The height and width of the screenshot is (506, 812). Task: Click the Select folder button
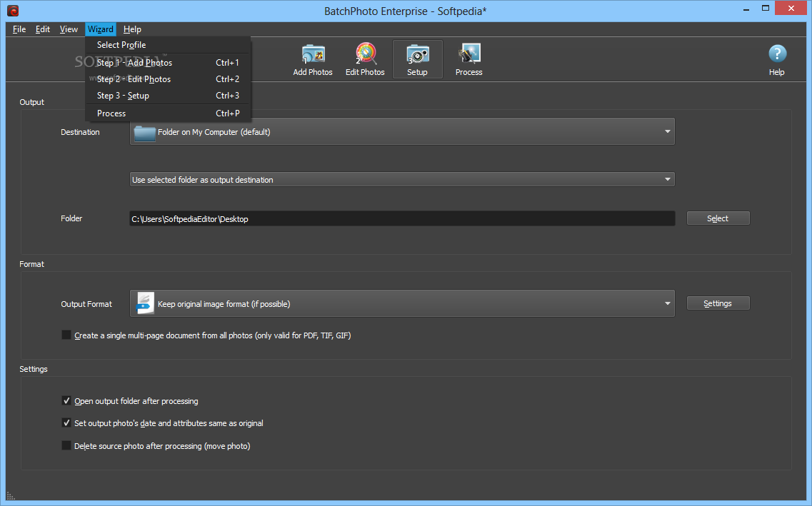tap(718, 218)
